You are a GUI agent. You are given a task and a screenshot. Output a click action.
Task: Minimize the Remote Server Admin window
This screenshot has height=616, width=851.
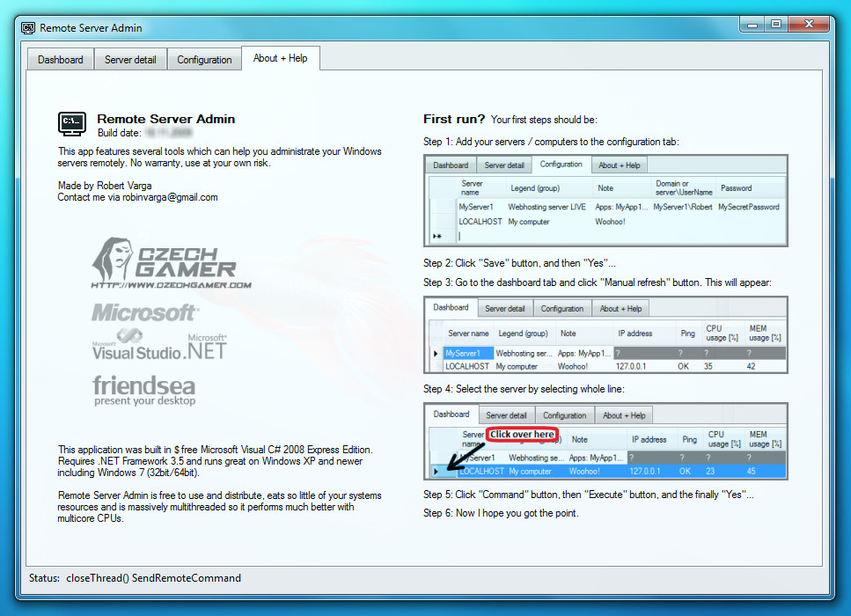point(752,25)
